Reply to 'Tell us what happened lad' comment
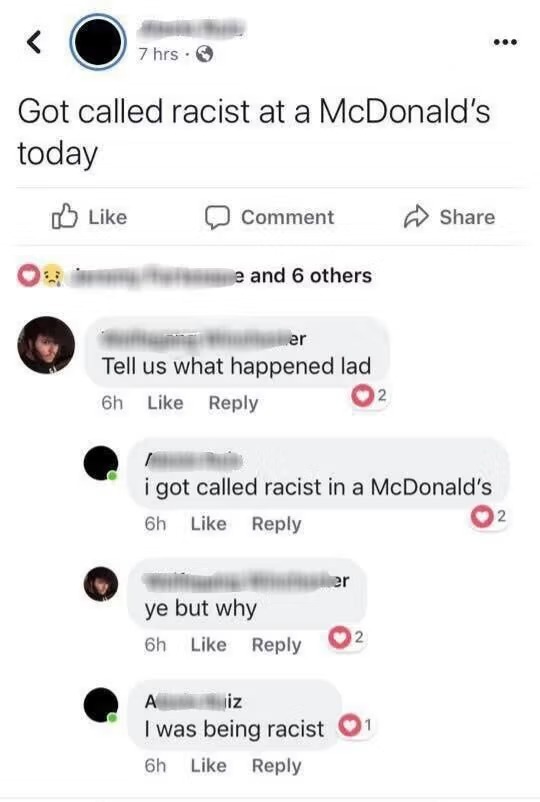Viewport: 540px width, 802px height. [233, 403]
